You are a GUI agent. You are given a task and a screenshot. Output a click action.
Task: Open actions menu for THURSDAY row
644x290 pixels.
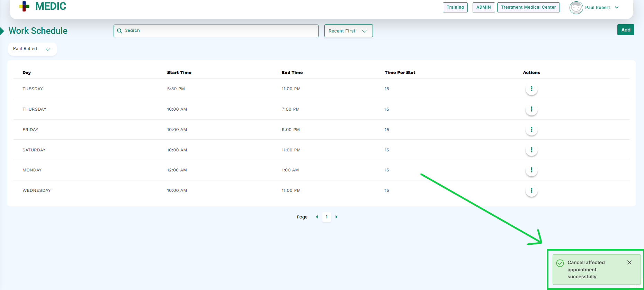531,109
